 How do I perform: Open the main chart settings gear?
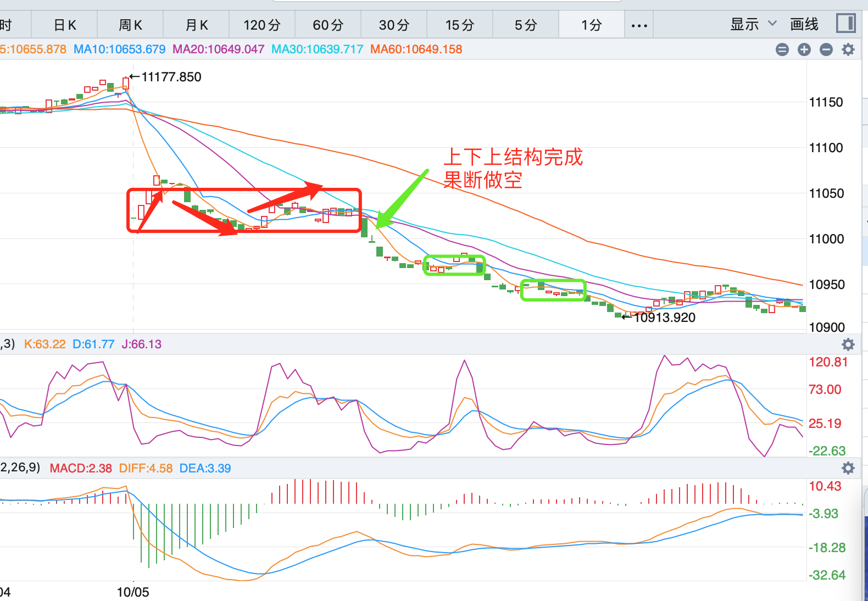848,49
